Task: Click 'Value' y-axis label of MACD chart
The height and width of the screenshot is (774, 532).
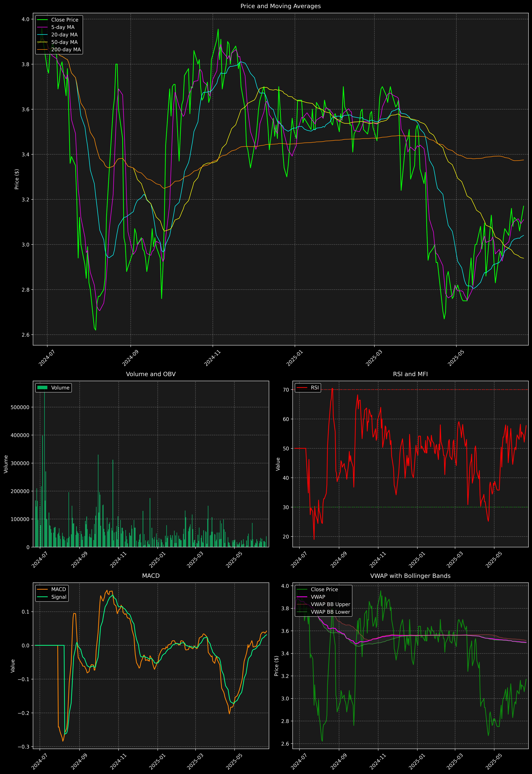Action: [x=13, y=666]
